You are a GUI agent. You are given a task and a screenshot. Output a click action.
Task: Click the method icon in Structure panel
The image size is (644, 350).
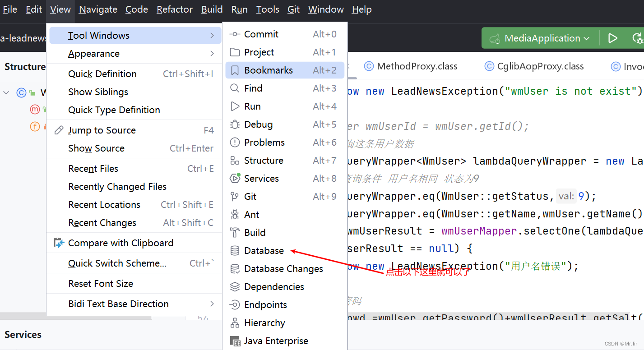pos(35,110)
